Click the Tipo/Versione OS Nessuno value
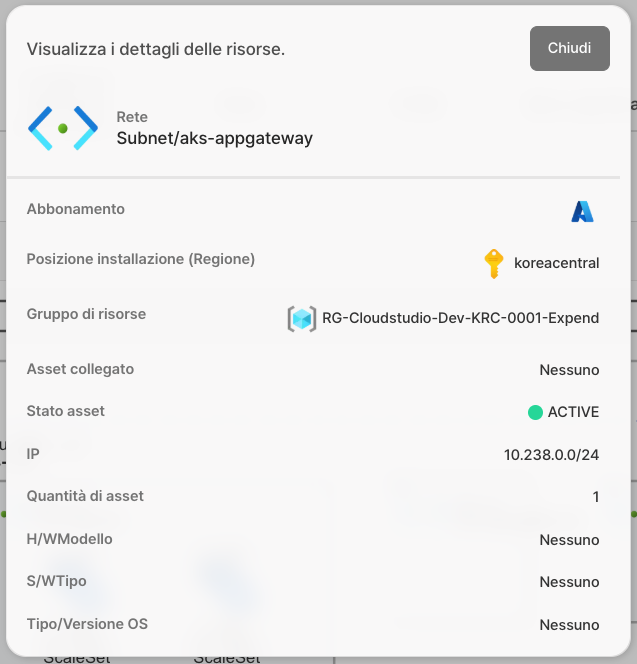 pyautogui.click(x=569, y=625)
